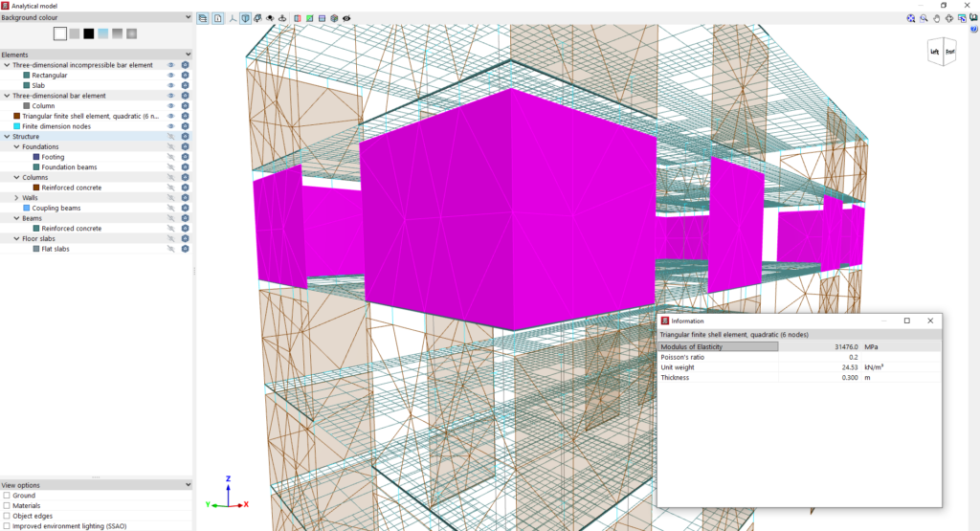Open settings gear for Coupling beams row
The image size is (980, 531).
click(185, 208)
